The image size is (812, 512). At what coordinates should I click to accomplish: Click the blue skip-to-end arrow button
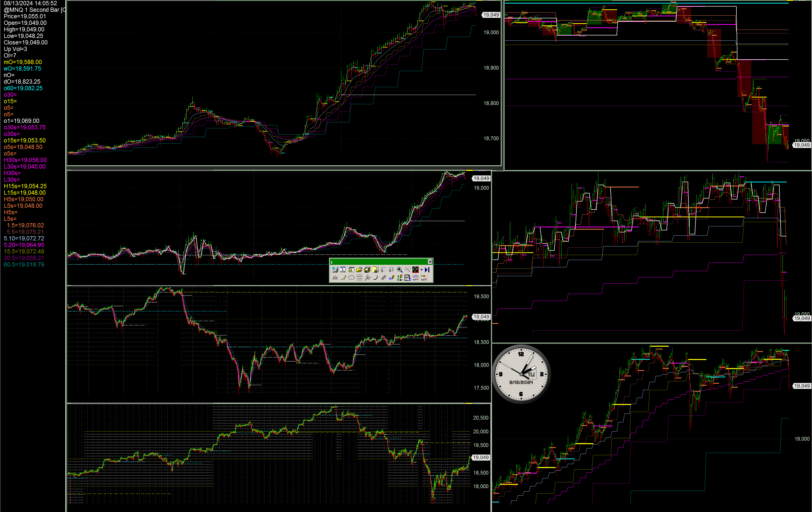[427, 270]
